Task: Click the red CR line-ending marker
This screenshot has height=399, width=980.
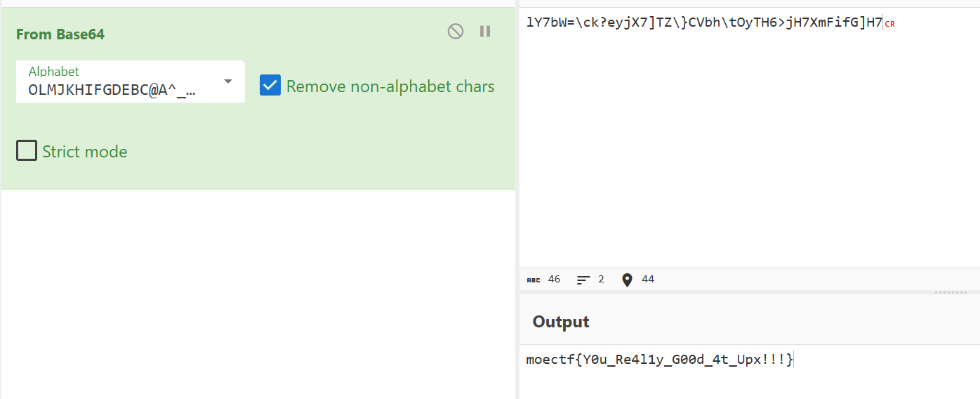Action: click(x=889, y=24)
